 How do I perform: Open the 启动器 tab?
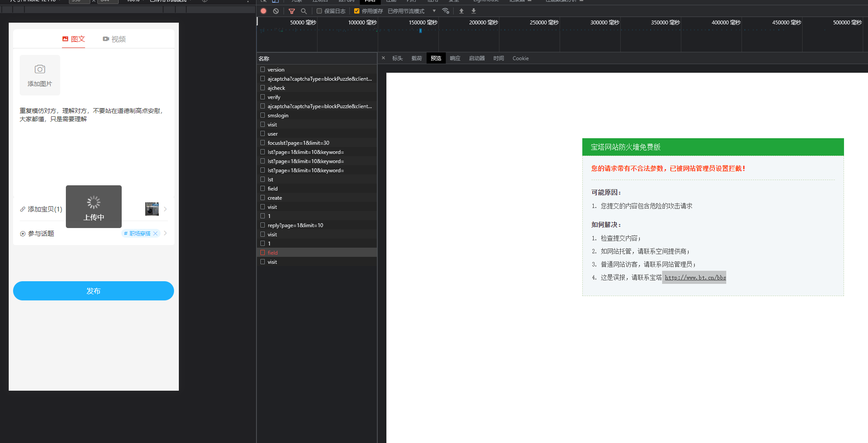pyautogui.click(x=477, y=58)
